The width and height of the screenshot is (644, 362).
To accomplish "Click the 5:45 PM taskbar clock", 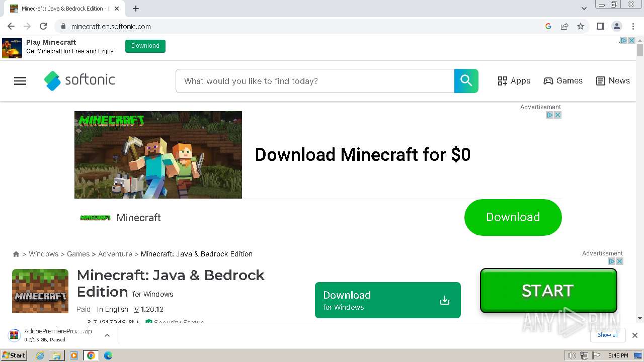I will pos(618,355).
